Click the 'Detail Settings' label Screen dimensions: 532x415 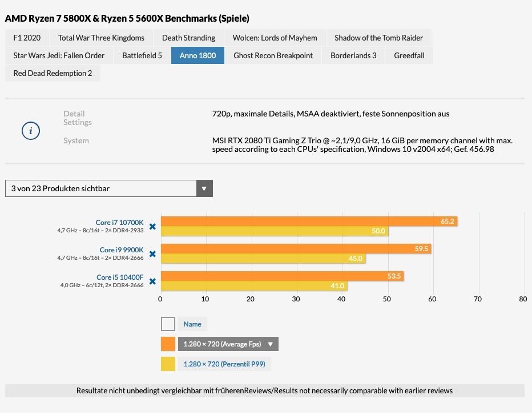(x=78, y=118)
